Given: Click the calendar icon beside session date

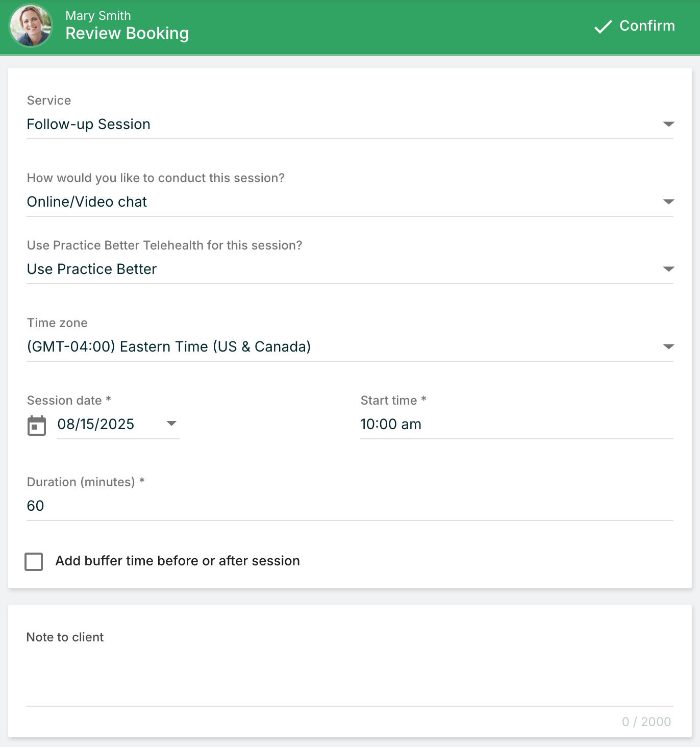Looking at the screenshot, I should 36,425.
